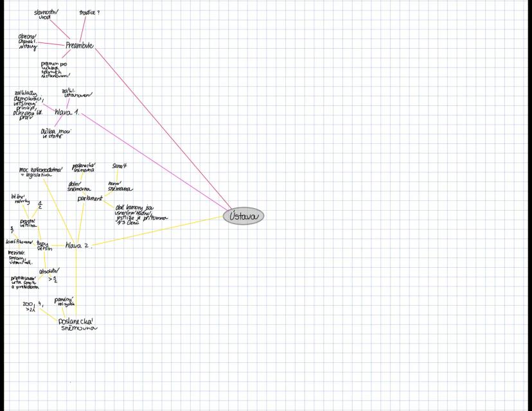Screen dimensions: 532x411
Task: Click the typy většin node
Action: 44,245
